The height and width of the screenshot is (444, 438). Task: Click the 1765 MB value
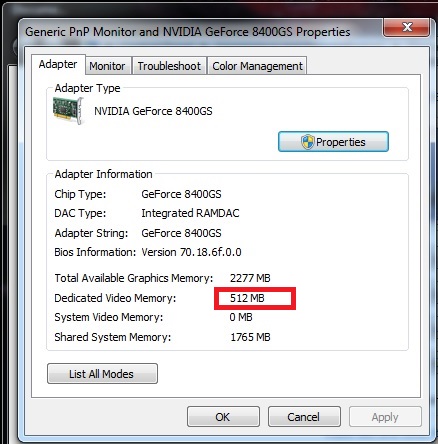point(250,337)
